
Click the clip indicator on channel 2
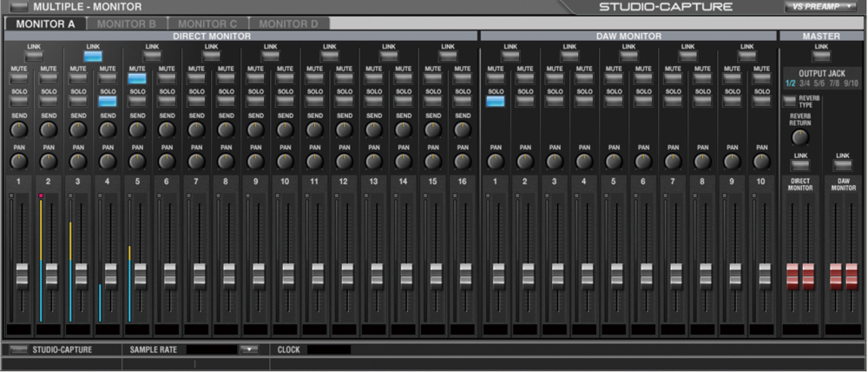coord(41,196)
